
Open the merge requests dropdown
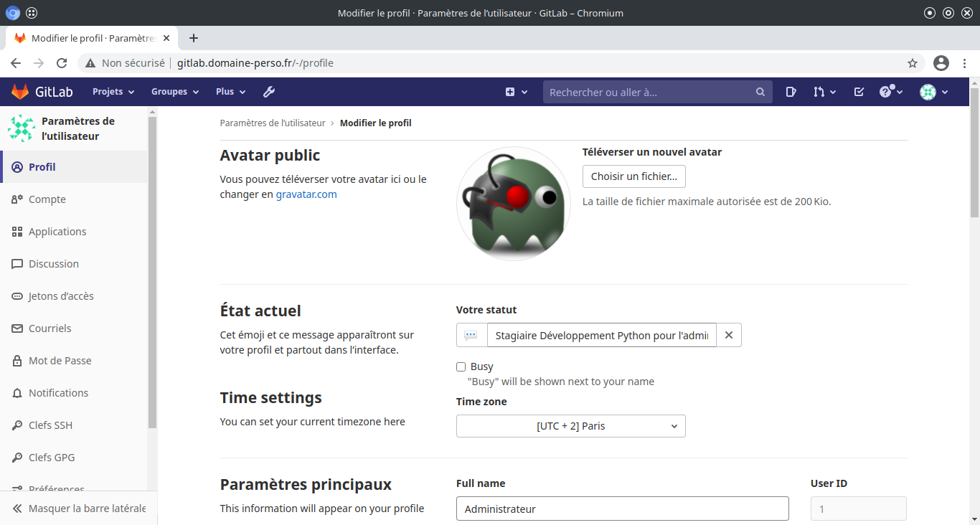(825, 92)
